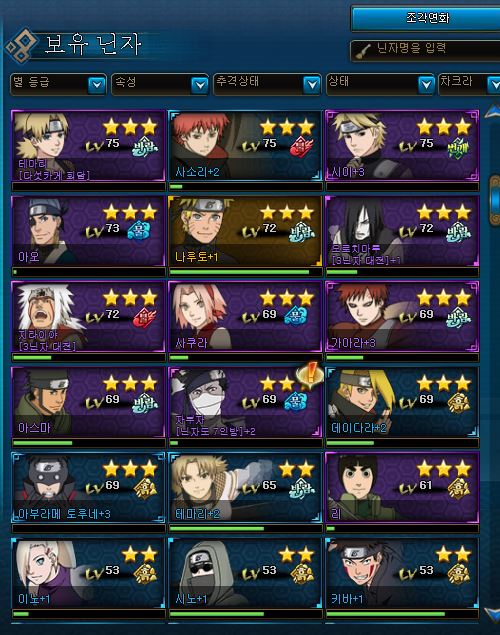Click the lightning attribute icon on 시이+3 card

click(458, 147)
